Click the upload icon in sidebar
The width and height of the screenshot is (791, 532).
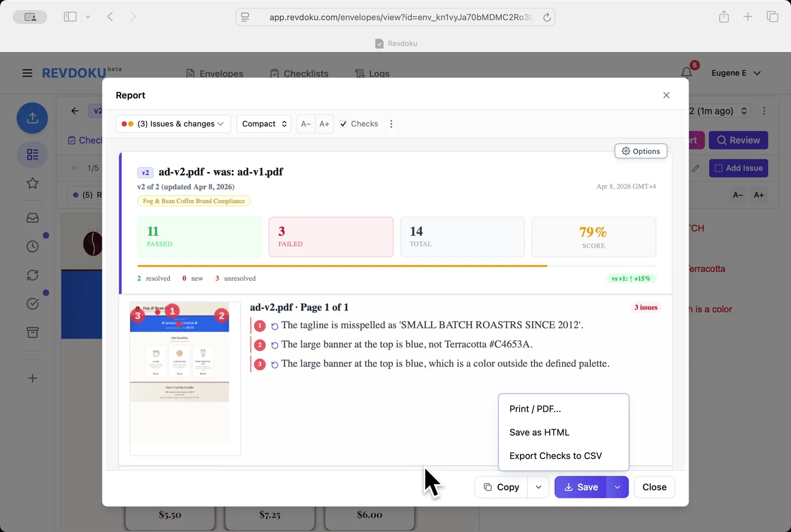tap(33, 118)
